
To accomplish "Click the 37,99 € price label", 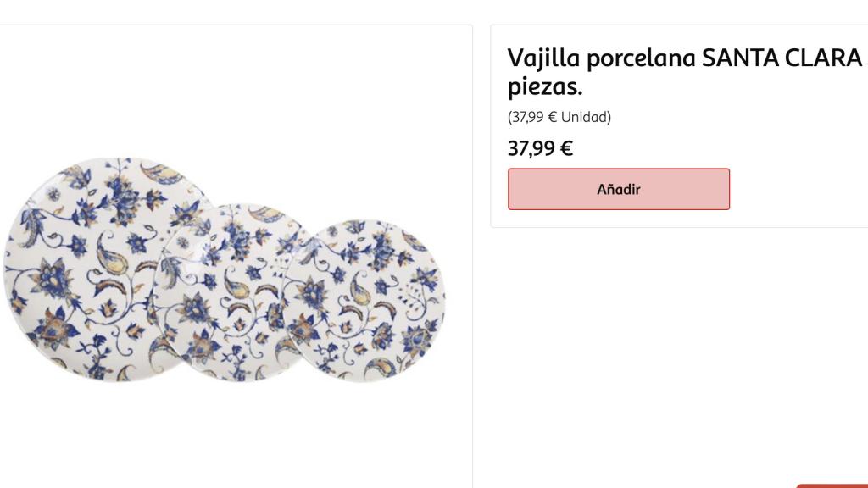I will coord(540,149).
